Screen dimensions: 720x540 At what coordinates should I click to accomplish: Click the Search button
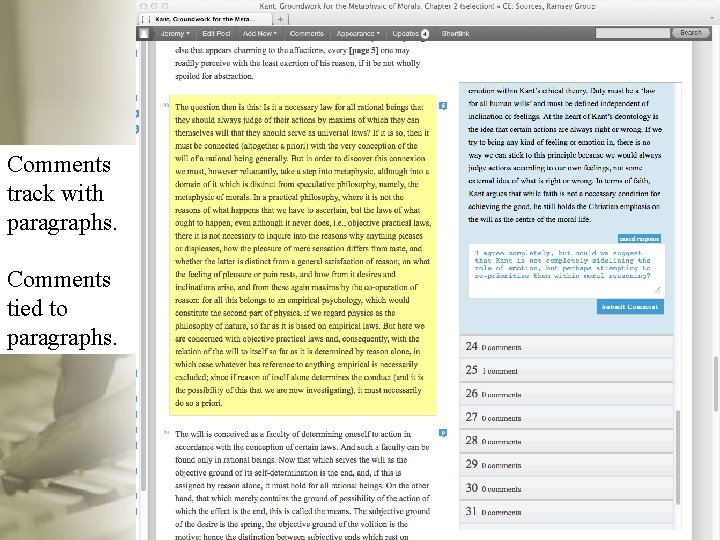[690, 33]
